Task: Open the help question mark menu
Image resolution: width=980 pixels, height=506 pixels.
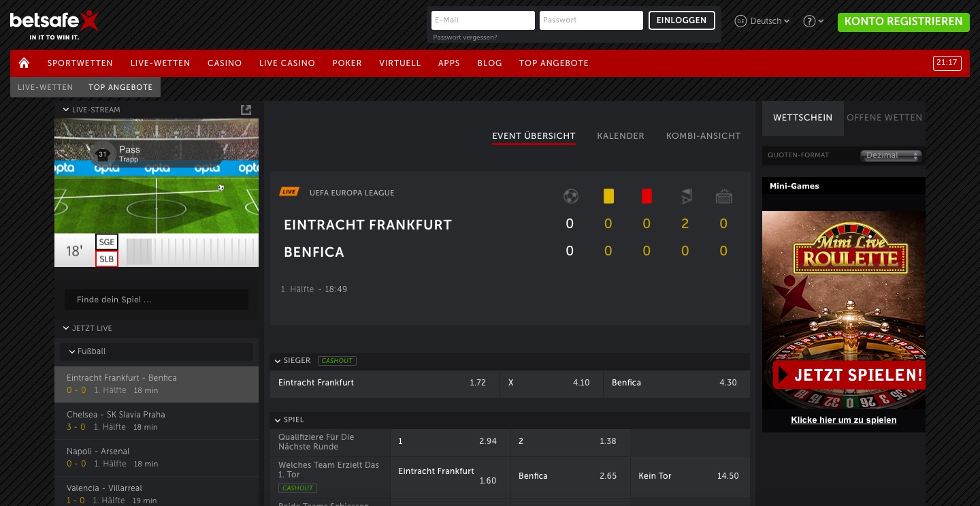Action: [x=813, y=21]
